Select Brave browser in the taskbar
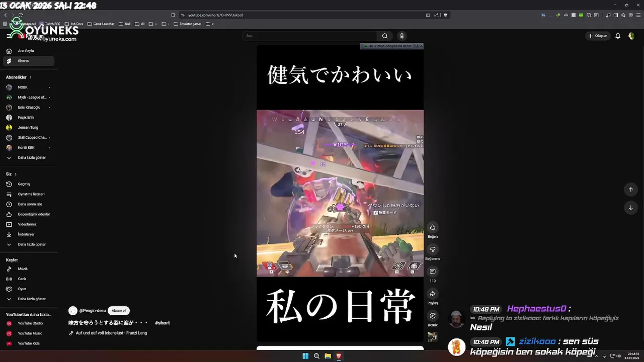The width and height of the screenshot is (644, 362). [339, 356]
